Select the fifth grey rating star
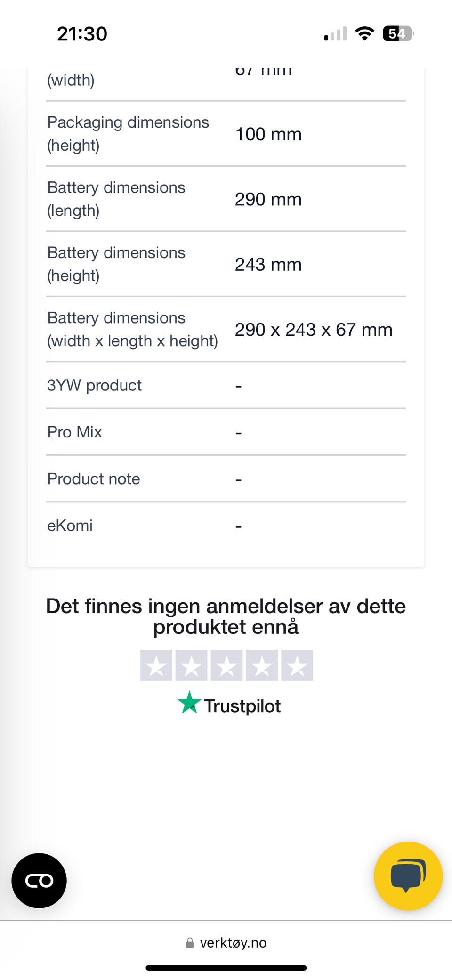 point(297,665)
